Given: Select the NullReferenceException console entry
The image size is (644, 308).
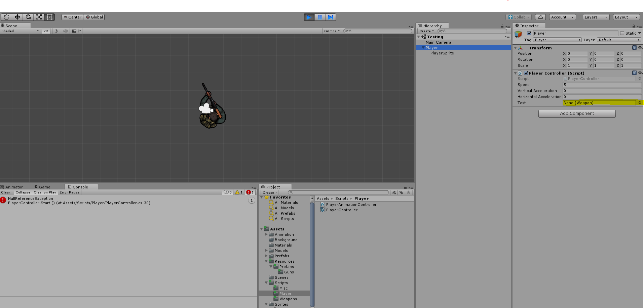Looking at the screenshot, I should pyautogui.click(x=128, y=201).
